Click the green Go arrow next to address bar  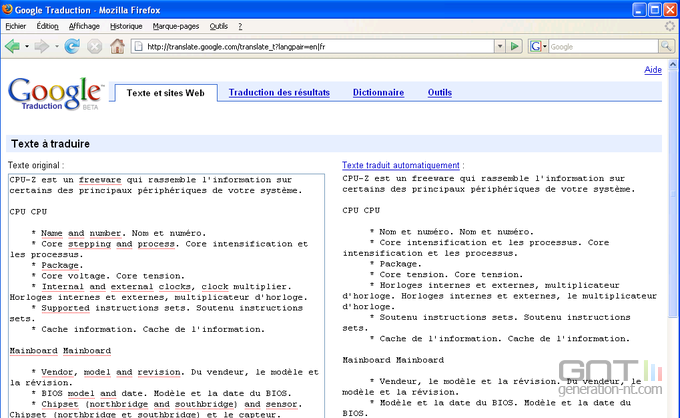pyautogui.click(x=514, y=46)
